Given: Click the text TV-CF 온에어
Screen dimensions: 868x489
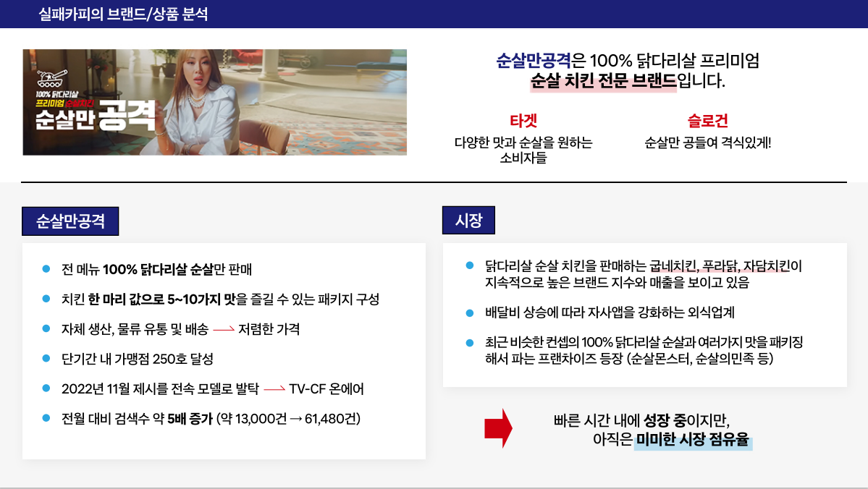Looking at the screenshot, I should tap(326, 389).
